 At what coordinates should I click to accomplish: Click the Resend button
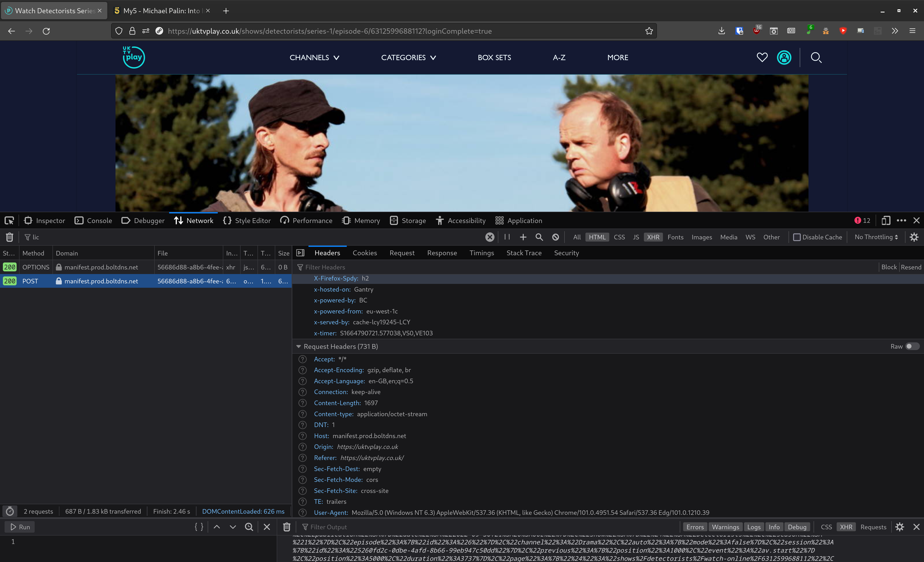(x=911, y=267)
